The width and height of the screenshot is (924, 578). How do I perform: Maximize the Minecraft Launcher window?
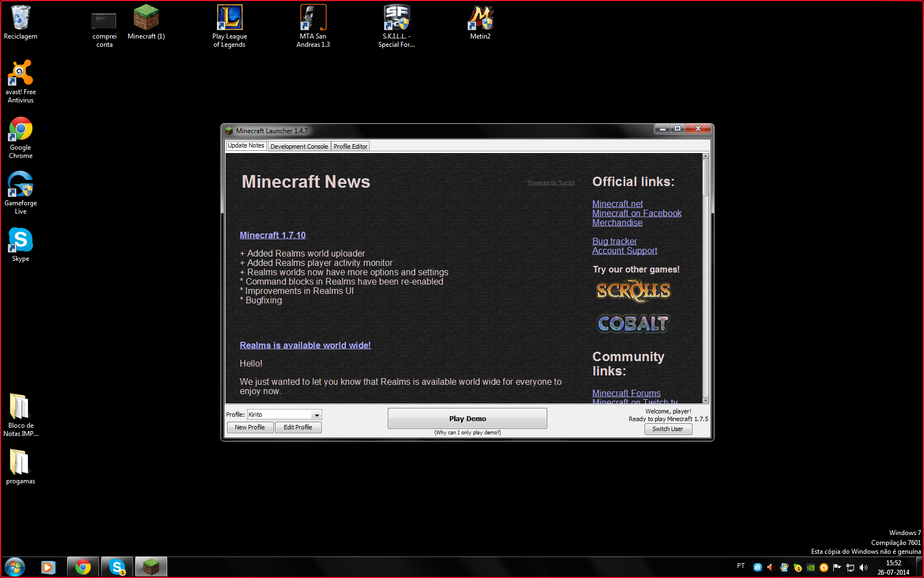[678, 129]
